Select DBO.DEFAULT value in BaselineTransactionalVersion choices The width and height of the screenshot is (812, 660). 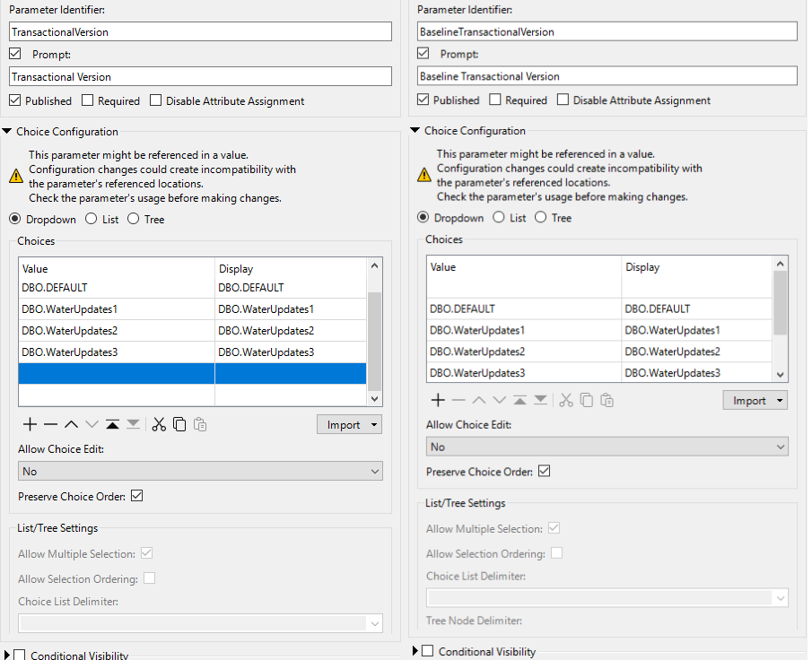pyautogui.click(x=524, y=308)
